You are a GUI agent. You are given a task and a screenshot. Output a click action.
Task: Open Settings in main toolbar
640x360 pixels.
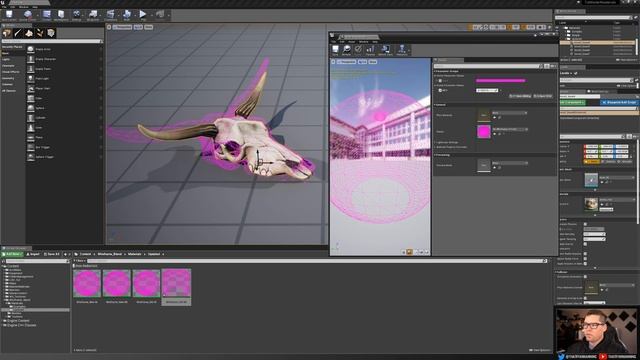pyautogui.click(x=76, y=15)
